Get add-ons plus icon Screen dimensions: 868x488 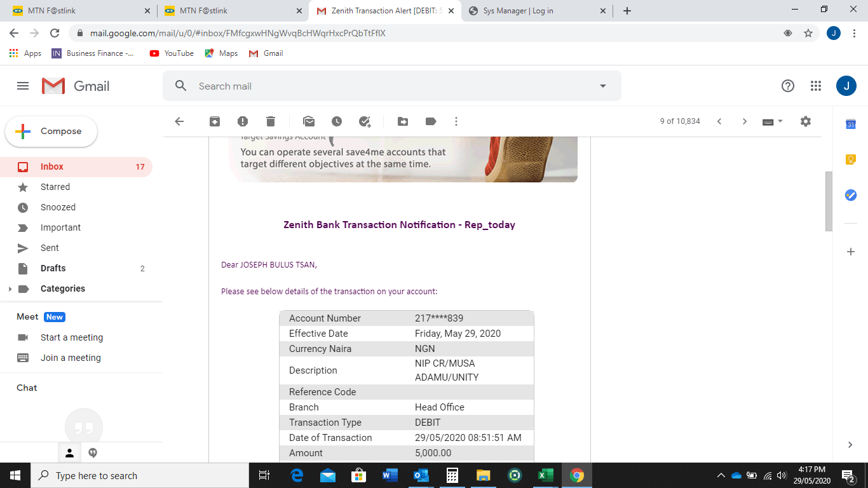(851, 252)
